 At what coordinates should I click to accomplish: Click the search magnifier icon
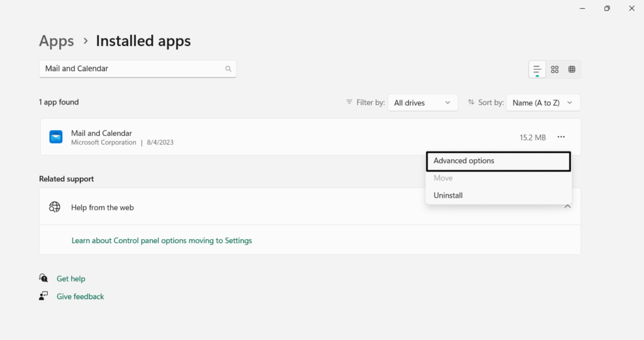(228, 69)
